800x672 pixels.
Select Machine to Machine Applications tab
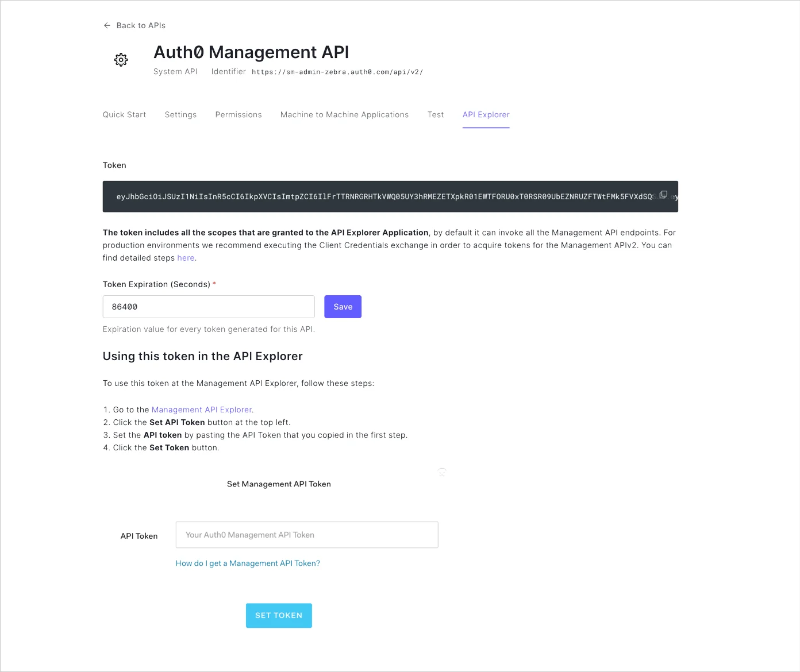[x=344, y=115]
